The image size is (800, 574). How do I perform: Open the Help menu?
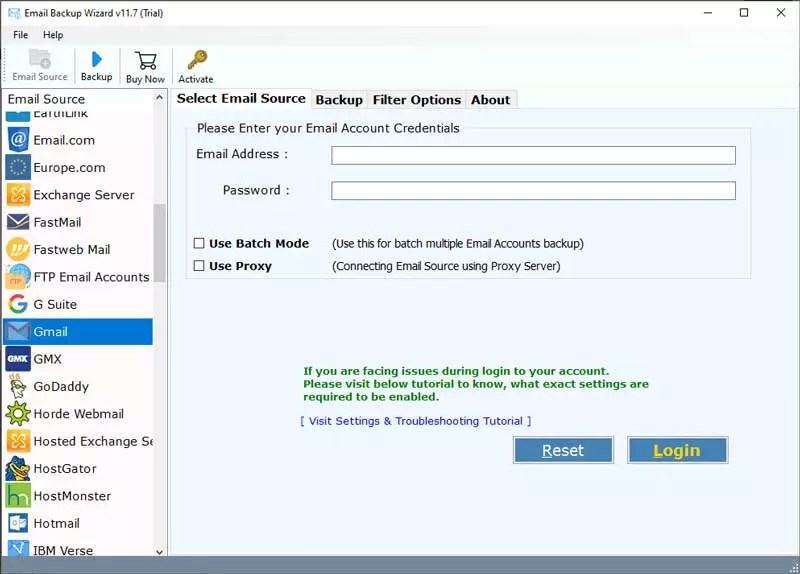point(53,35)
